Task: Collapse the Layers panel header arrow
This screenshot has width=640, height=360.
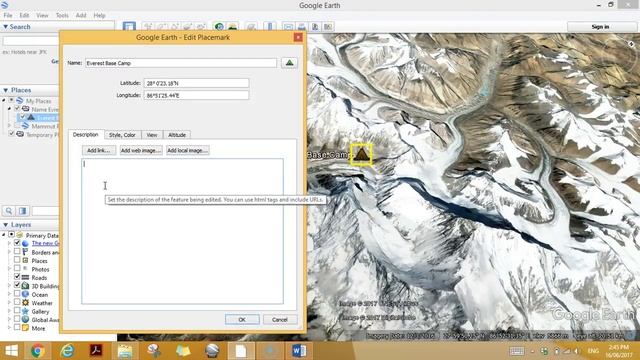Action: tap(5, 224)
